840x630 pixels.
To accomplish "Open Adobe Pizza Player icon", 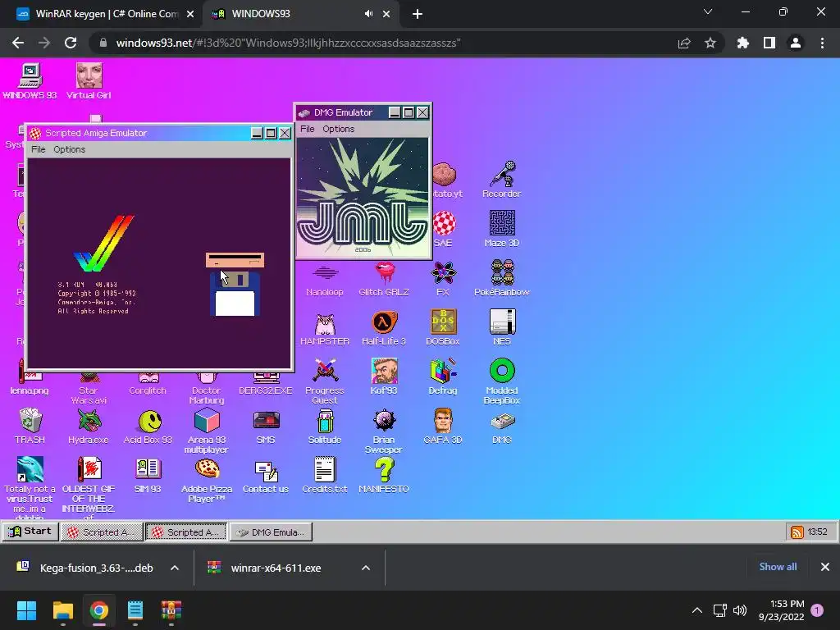I will tap(207, 480).
